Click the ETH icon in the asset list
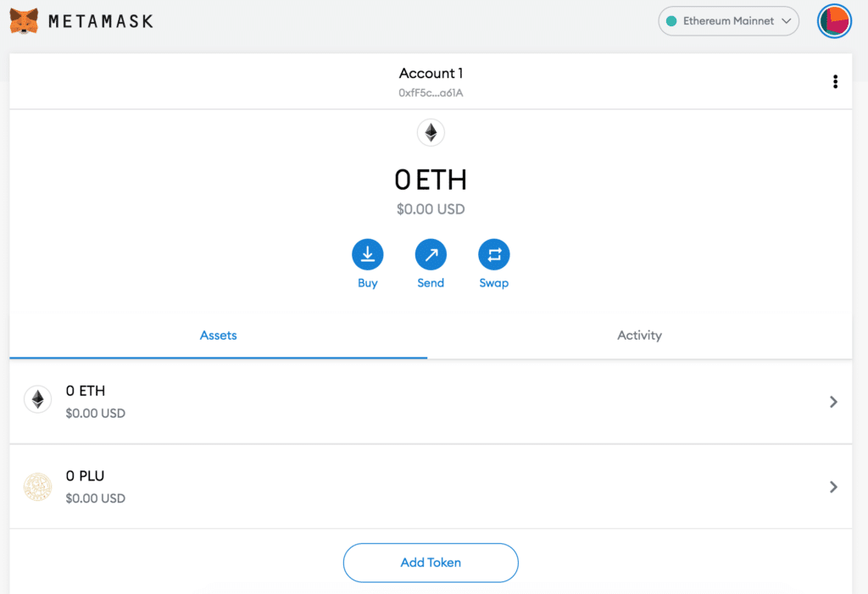 coord(37,399)
